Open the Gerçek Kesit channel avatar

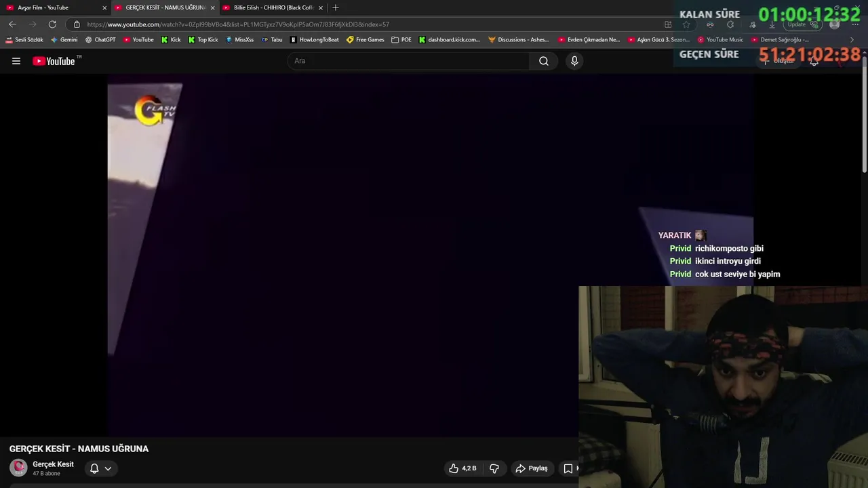18,468
